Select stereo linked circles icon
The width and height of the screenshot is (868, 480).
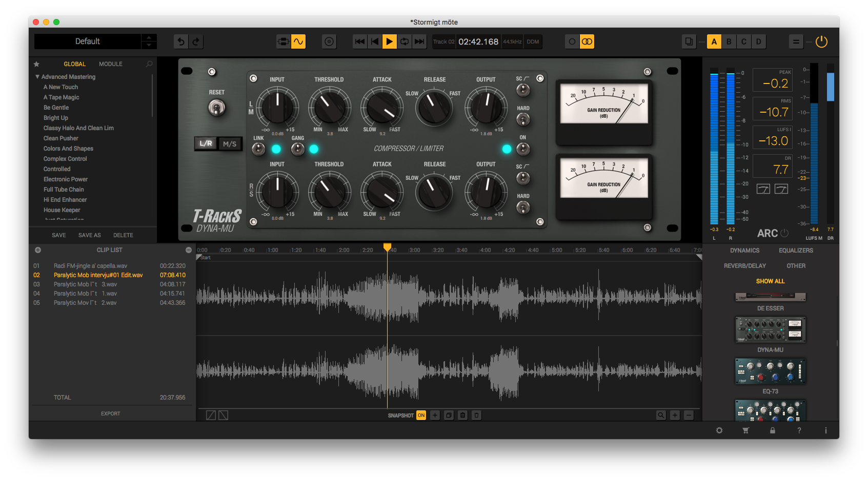[587, 41]
